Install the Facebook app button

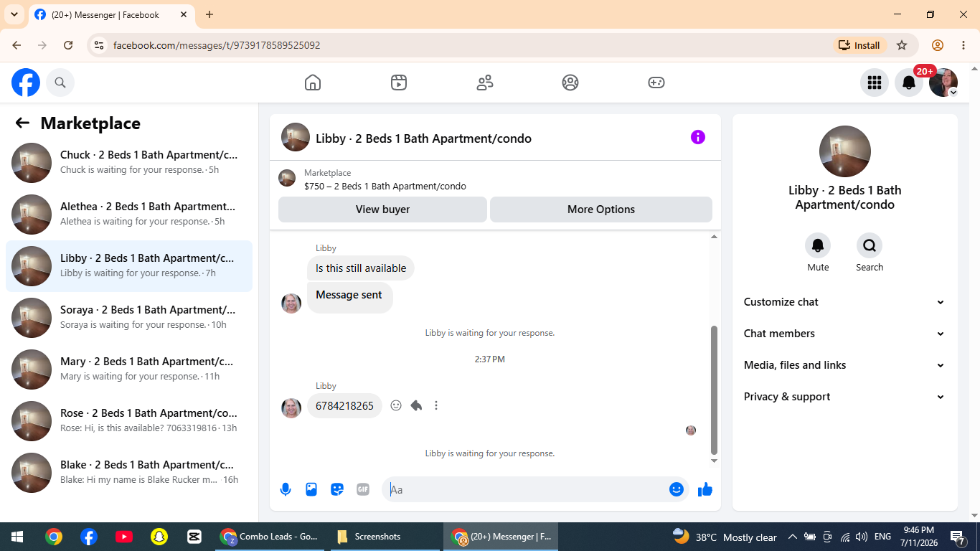click(859, 45)
